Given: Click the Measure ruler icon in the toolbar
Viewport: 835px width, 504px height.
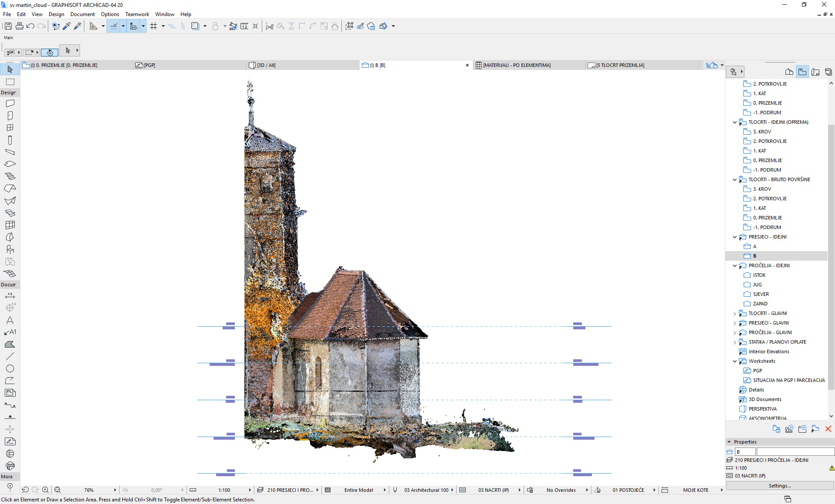Looking at the screenshot, I should pos(244,26).
